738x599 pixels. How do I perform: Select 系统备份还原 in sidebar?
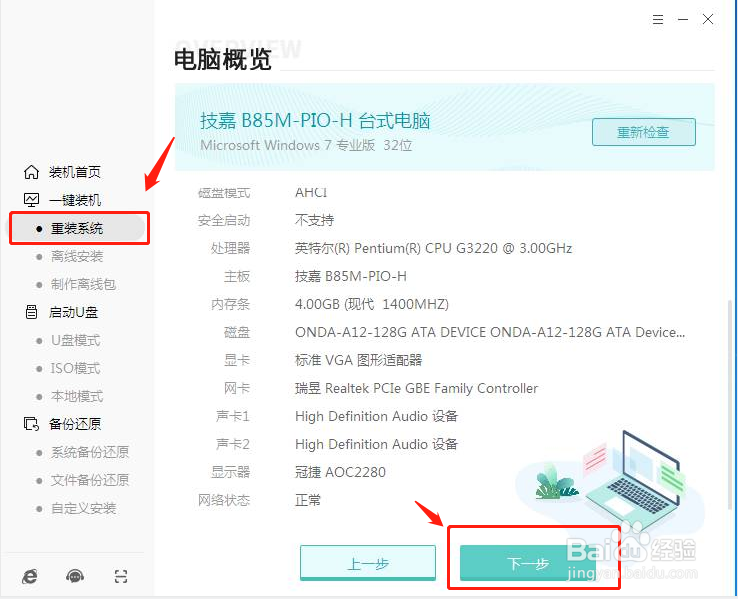point(90,452)
